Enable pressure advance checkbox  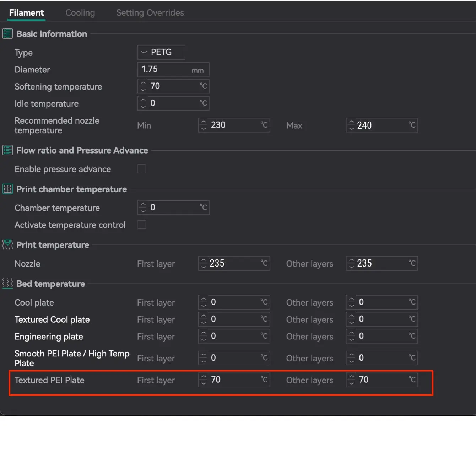pos(142,169)
